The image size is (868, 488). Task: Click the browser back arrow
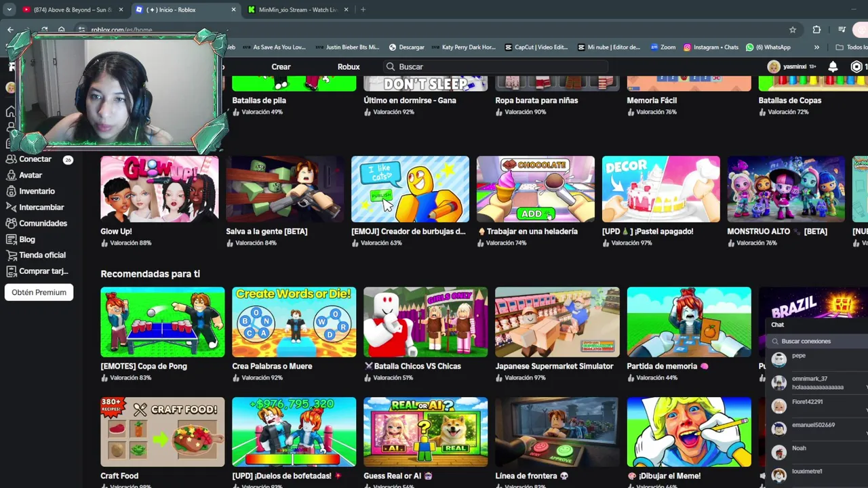tap(10, 30)
